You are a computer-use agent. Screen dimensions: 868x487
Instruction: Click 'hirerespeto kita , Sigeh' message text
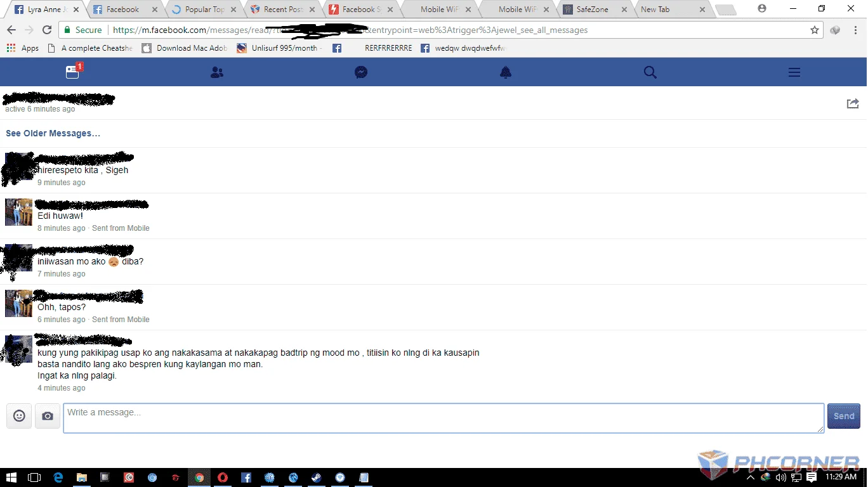(x=83, y=170)
